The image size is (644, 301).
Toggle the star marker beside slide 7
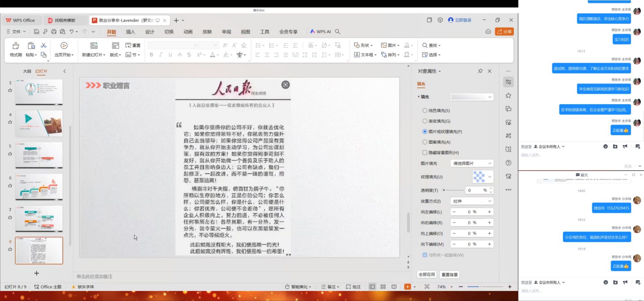10,218
